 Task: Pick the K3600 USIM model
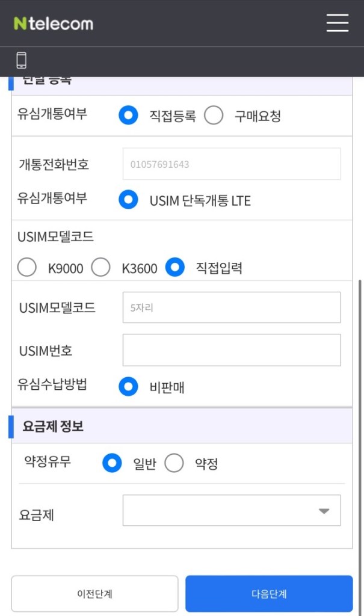click(x=101, y=268)
